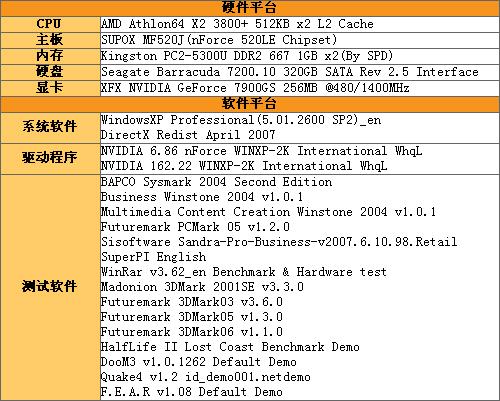Click Futuremark PCMark 05 v1.2.0
Viewport: 500px width, 401px height.
click(x=195, y=227)
